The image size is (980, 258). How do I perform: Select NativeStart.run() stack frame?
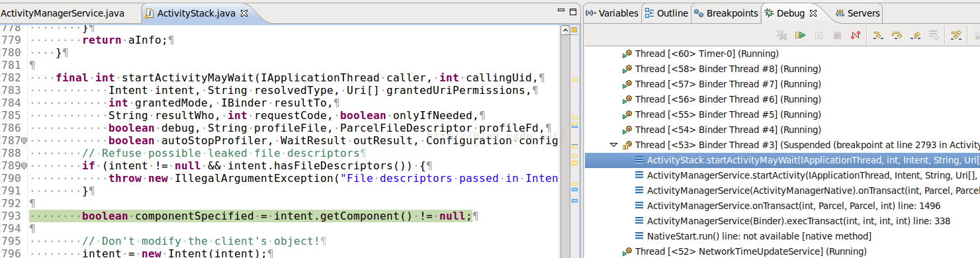(x=752, y=236)
